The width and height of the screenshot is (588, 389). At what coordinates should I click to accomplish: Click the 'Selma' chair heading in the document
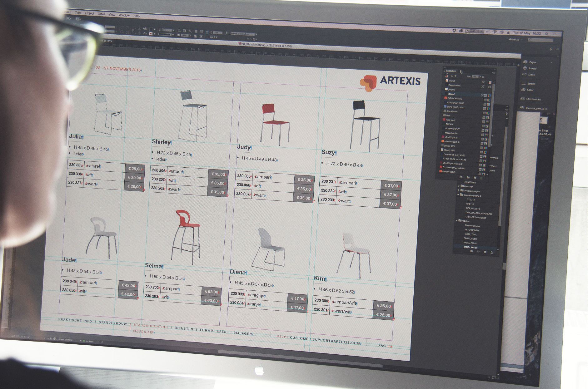coord(153,266)
